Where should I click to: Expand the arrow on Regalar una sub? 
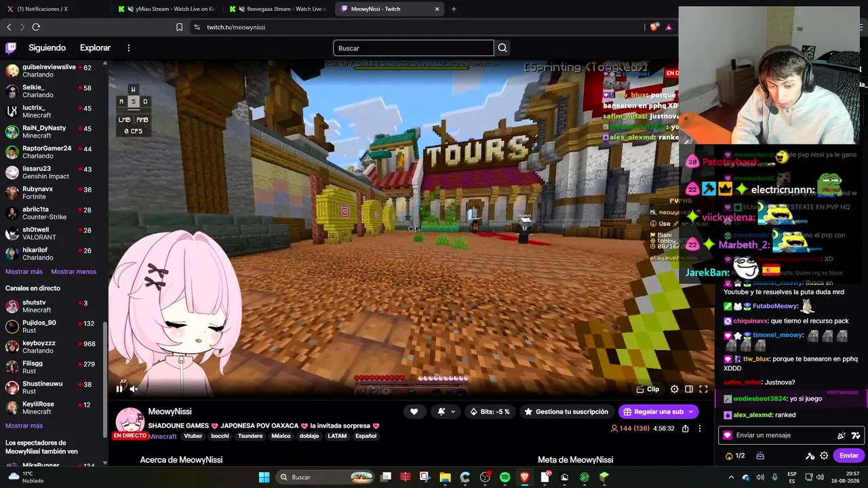point(691,411)
